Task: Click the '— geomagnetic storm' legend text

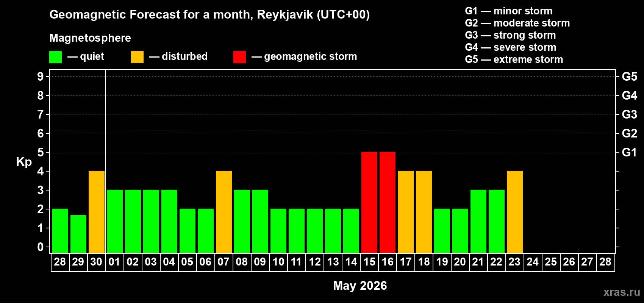Action: click(304, 57)
